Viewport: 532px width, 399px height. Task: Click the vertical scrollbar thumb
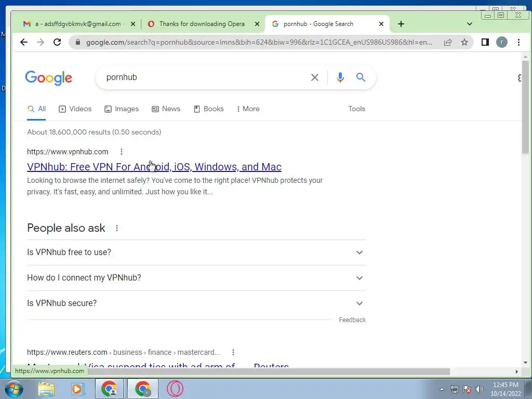[525, 107]
